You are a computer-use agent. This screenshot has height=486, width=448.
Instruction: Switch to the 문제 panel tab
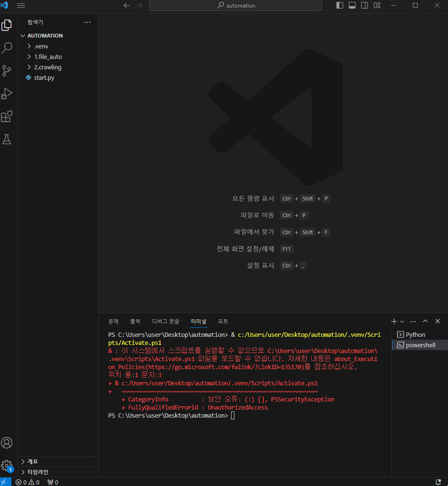tap(113, 322)
